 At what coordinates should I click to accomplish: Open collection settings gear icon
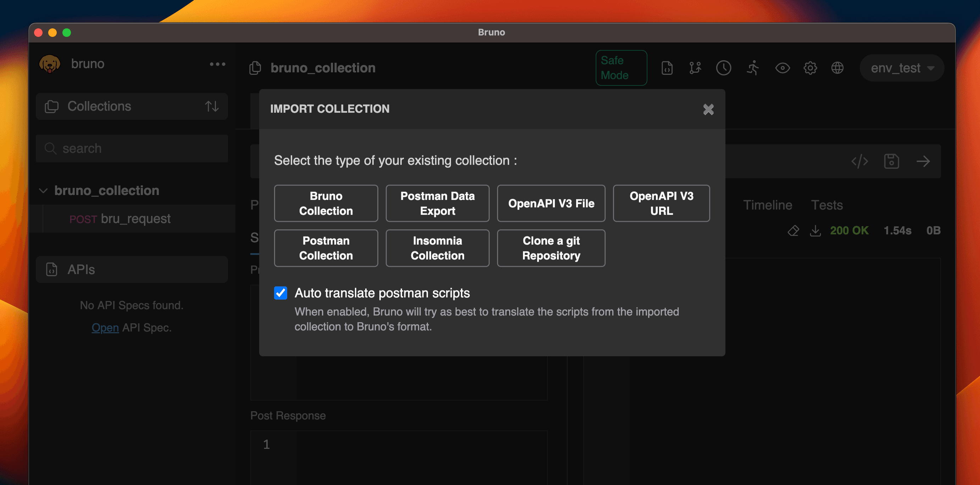[x=810, y=68]
